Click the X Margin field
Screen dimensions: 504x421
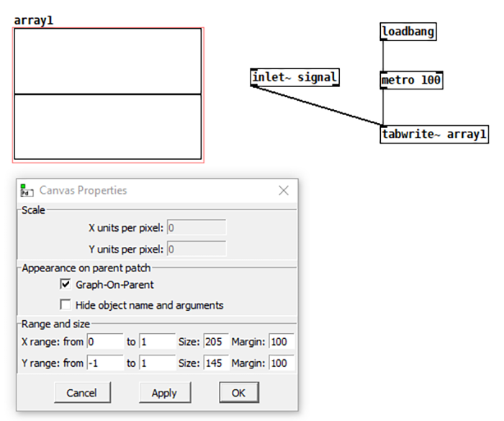pyautogui.click(x=281, y=342)
